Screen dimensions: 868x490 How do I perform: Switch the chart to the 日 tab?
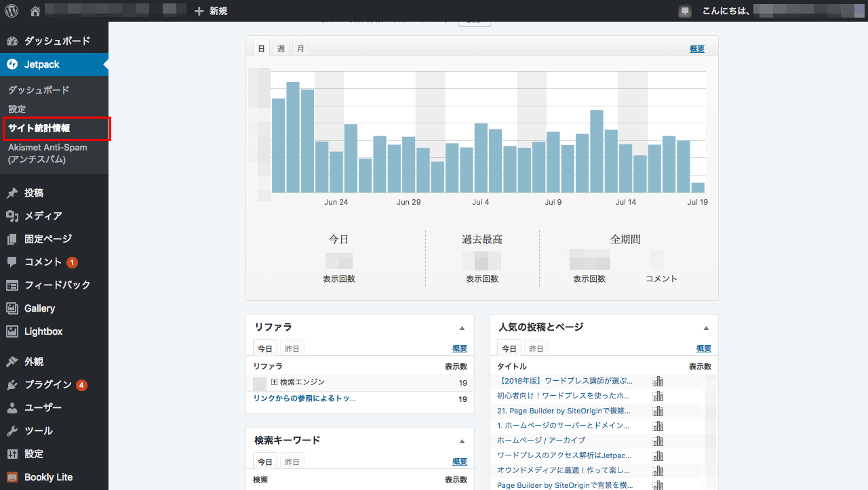[x=262, y=48]
